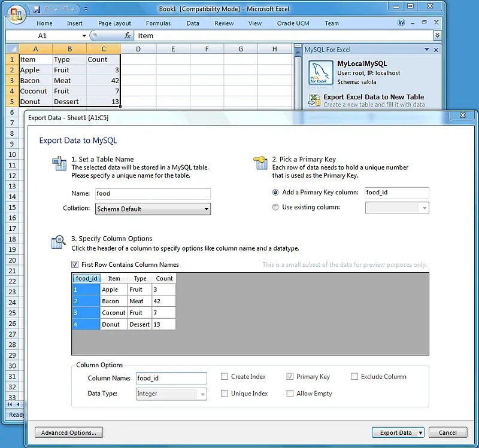Select worksheet row 10 header
This screenshot has width=479, height=448.
[12, 154]
